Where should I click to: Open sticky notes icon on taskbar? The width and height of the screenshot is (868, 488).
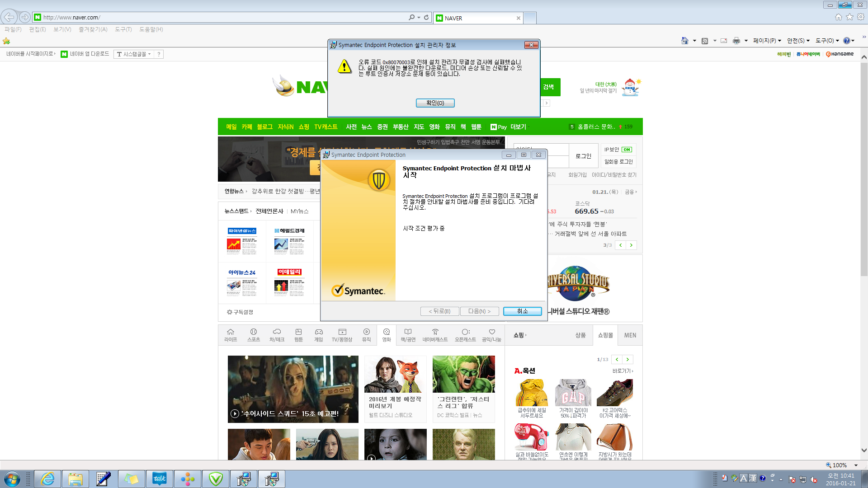click(x=132, y=479)
